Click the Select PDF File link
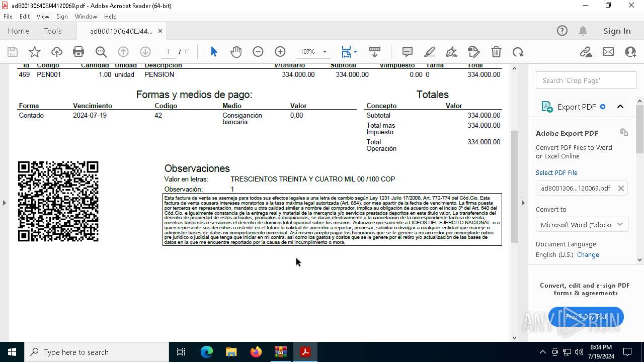Screen dimensions: 644x362 click(x=556, y=172)
